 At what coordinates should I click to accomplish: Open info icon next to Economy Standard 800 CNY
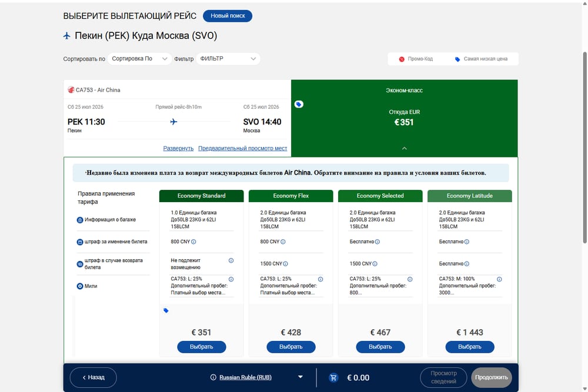(193, 242)
